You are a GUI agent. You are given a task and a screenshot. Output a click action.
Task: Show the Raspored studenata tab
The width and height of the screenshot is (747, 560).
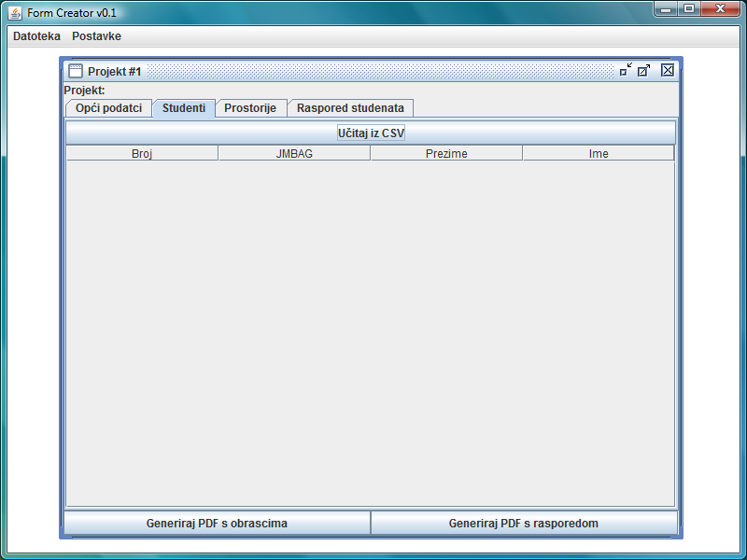point(350,108)
